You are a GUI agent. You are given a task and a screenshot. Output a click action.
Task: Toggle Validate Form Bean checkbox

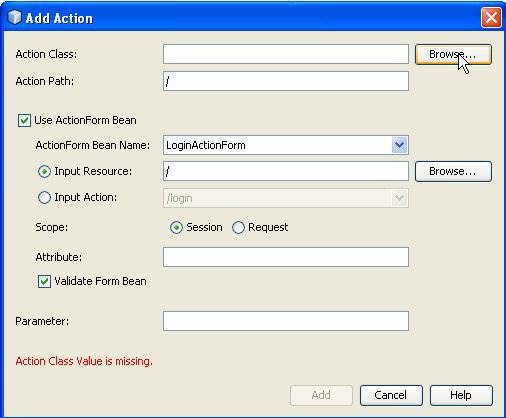pyautogui.click(x=44, y=281)
